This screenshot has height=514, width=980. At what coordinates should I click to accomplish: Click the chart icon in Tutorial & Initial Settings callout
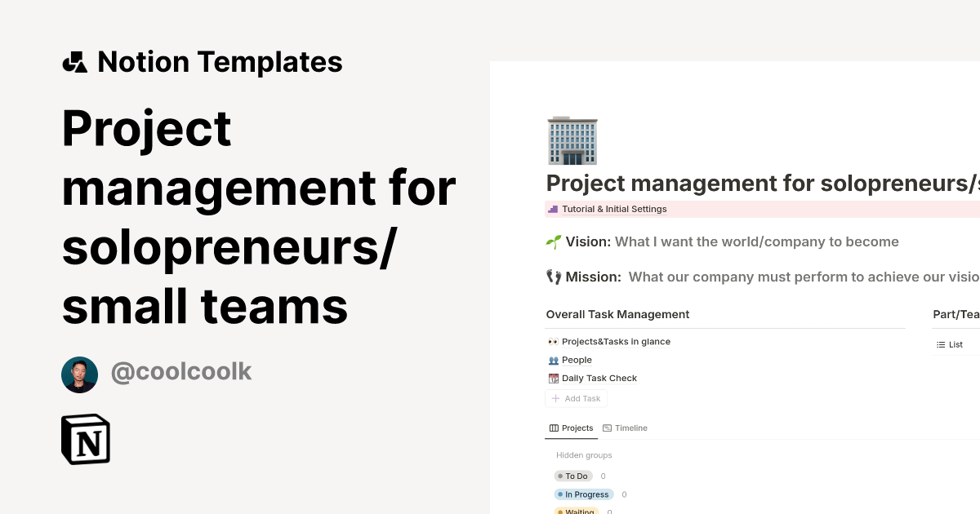[x=552, y=209]
